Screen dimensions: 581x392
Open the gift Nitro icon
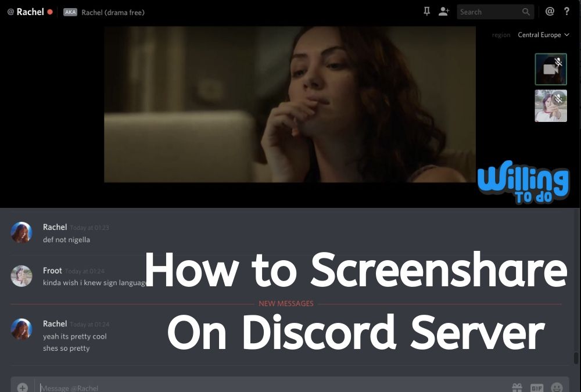click(517, 387)
